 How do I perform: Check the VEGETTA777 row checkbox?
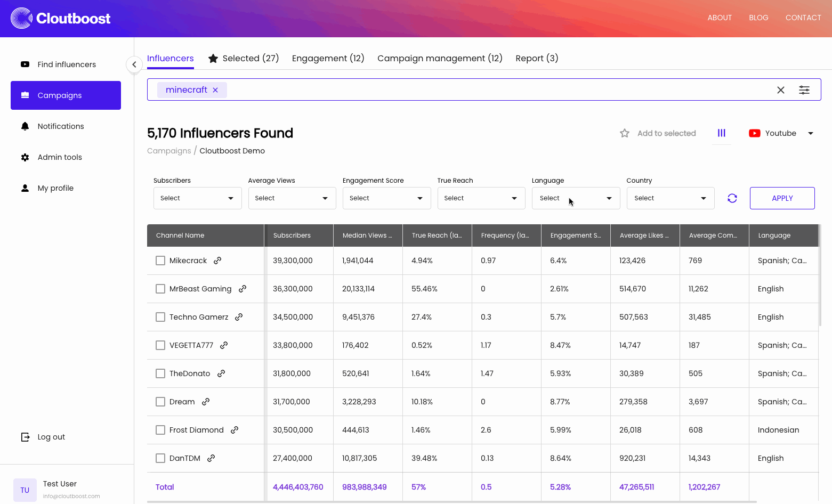pyautogui.click(x=160, y=345)
